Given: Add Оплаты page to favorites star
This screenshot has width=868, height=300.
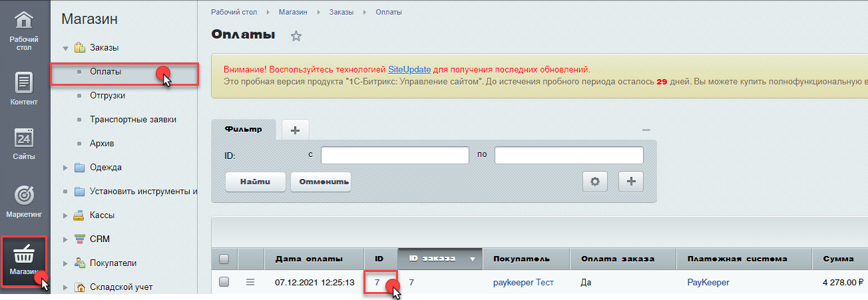Looking at the screenshot, I should click(x=296, y=37).
